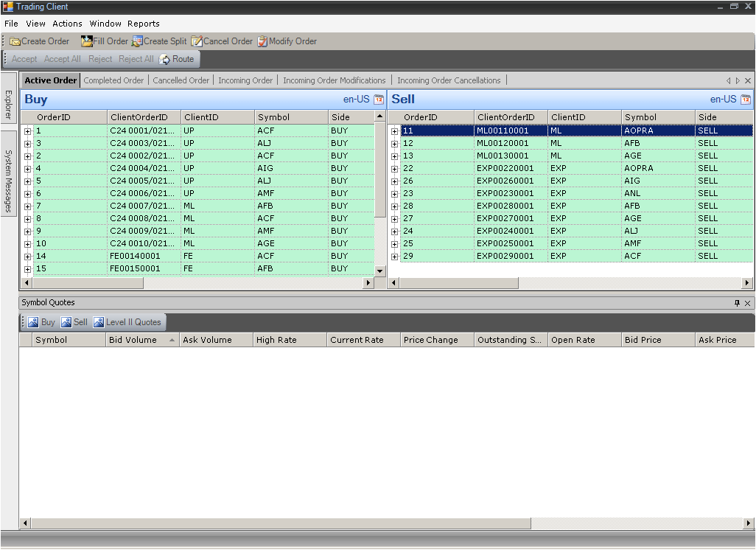Open the Reports menu
The image size is (756, 550).
pos(143,24)
